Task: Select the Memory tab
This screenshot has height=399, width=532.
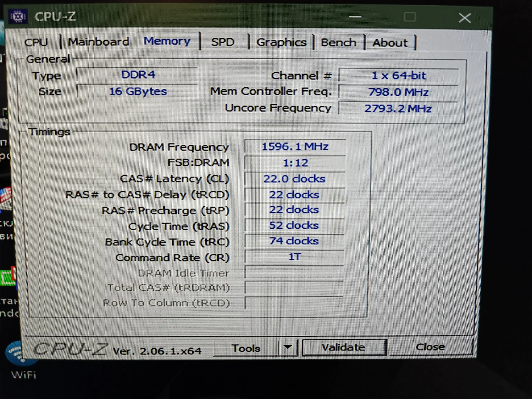Action: click(x=167, y=41)
